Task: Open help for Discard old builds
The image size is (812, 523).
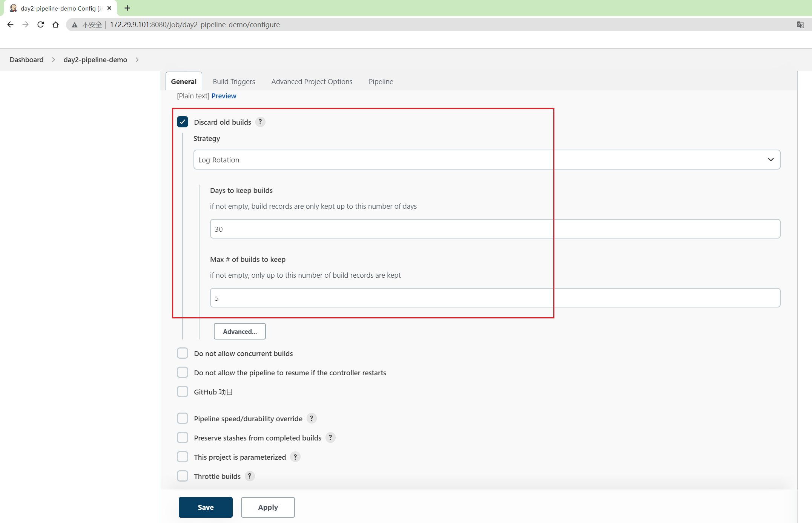Action: point(260,122)
